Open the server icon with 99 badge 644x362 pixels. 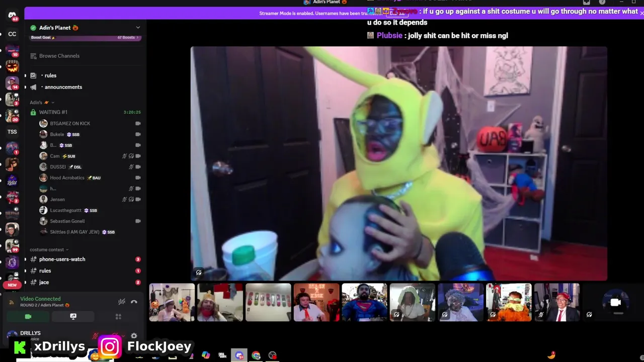[x=12, y=245]
